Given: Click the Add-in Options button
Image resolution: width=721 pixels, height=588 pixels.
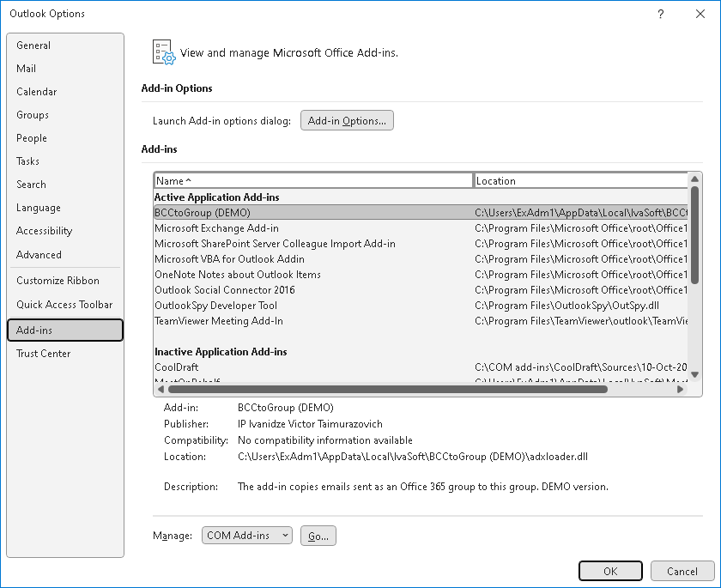Looking at the screenshot, I should tap(347, 120).
